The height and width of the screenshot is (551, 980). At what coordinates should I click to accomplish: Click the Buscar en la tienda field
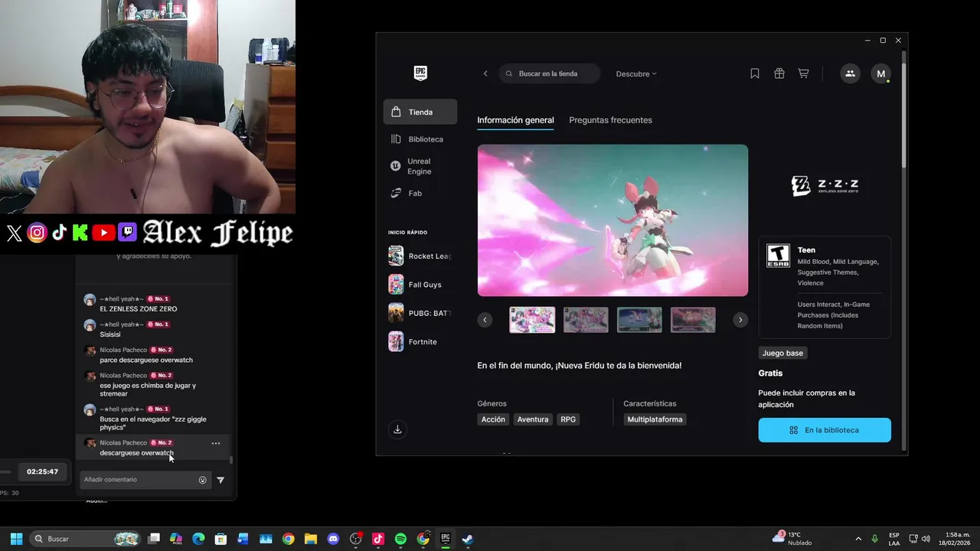pyautogui.click(x=550, y=73)
